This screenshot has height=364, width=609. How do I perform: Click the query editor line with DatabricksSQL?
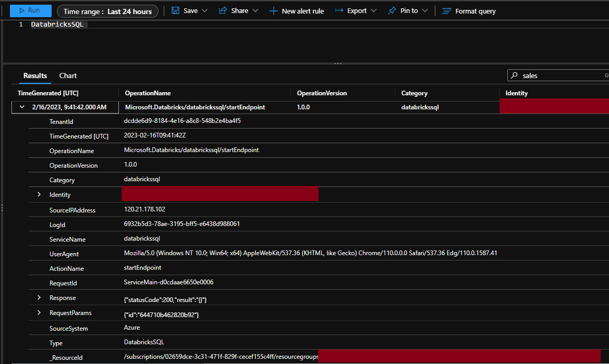57,24
